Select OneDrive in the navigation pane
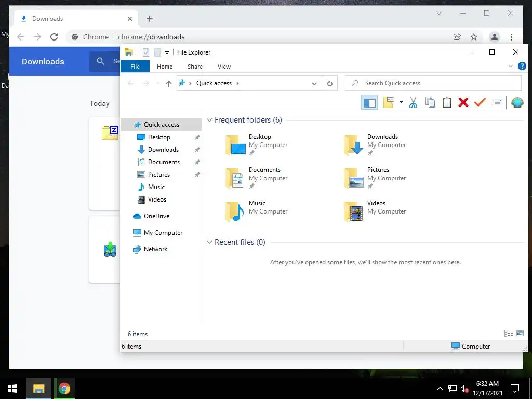 click(156, 216)
